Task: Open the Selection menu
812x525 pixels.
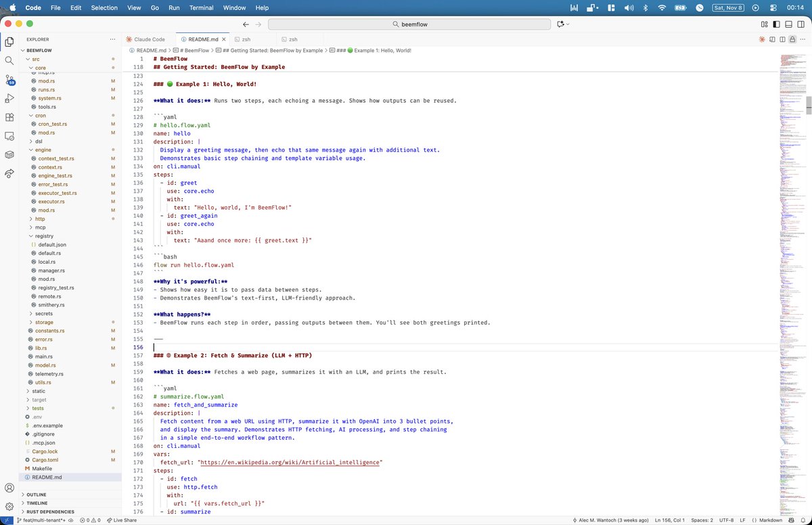Action: pos(104,7)
